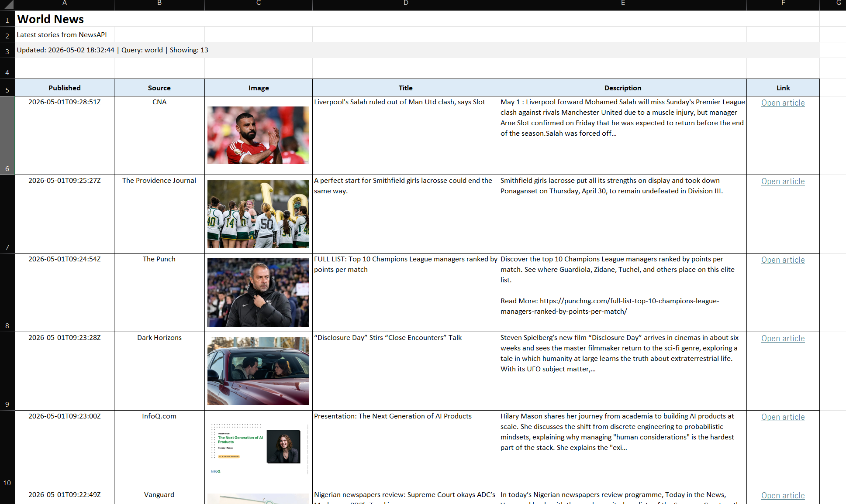
Task: Select description starting 'Steven Spielberg's new film'
Action: pos(623,371)
